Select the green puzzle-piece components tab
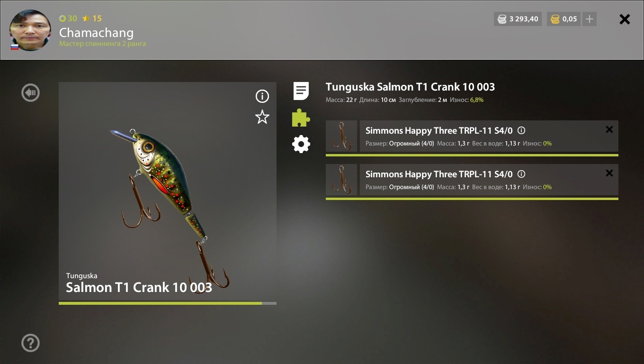This screenshot has height=364, width=644. point(301,118)
